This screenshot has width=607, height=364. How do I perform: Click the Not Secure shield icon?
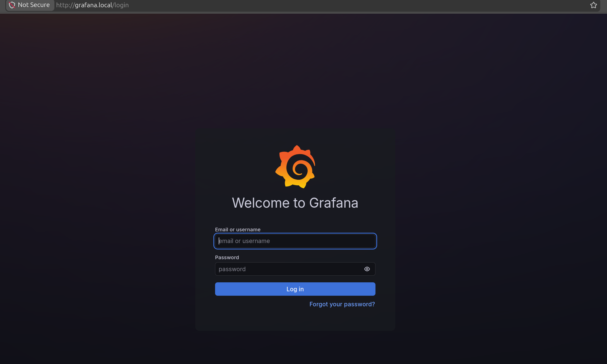click(12, 5)
